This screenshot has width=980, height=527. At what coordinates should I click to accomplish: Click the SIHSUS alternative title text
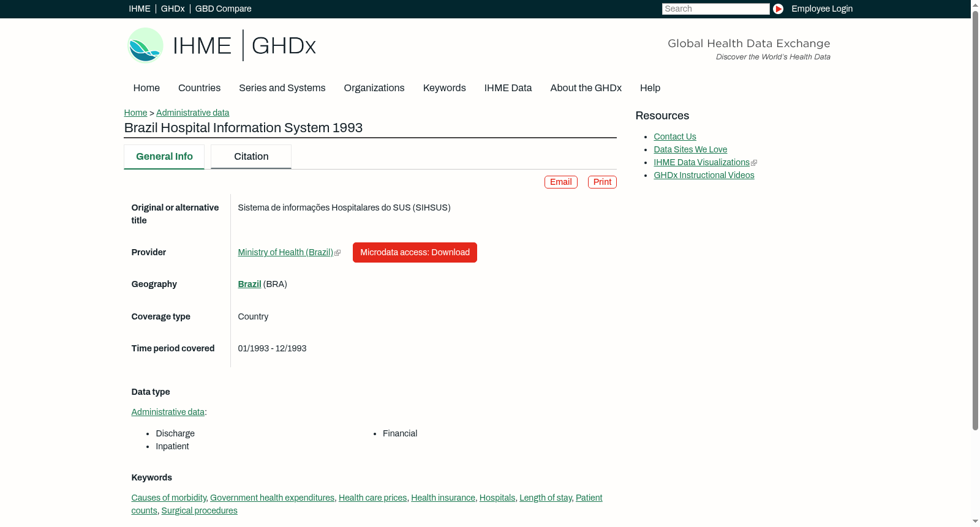coord(344,207)
